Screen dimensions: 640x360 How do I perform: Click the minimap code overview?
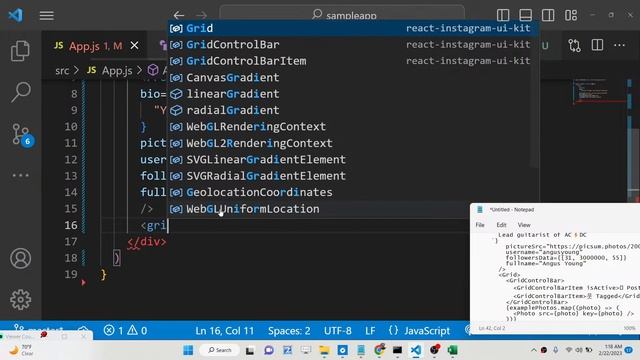[598, 92]
